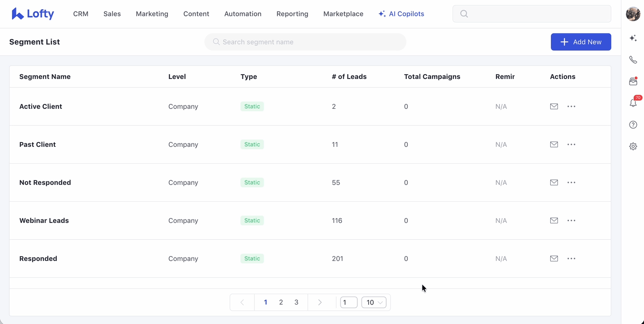Open the Marketing menu

[x=152, y=14]
